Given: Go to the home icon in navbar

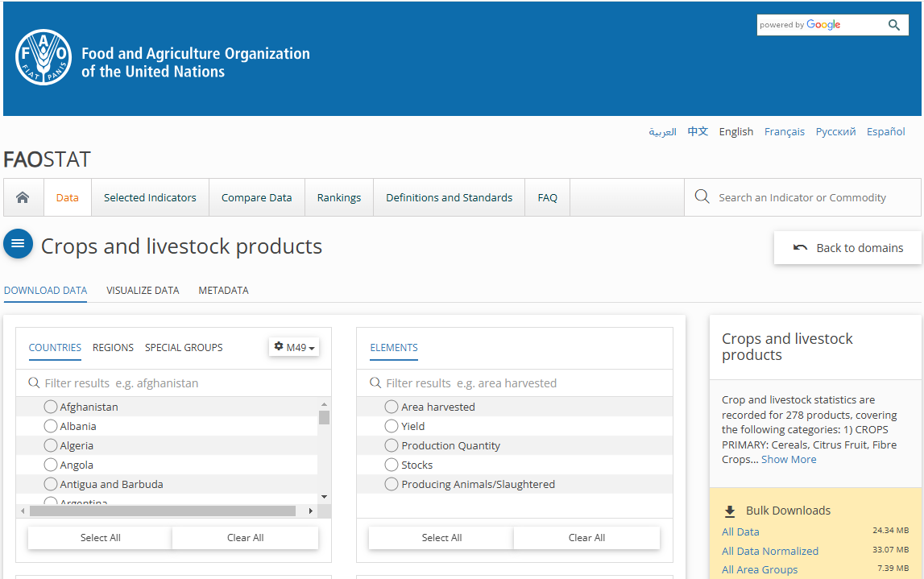Looking at the screenshot, I should click(x=23, y=197).
